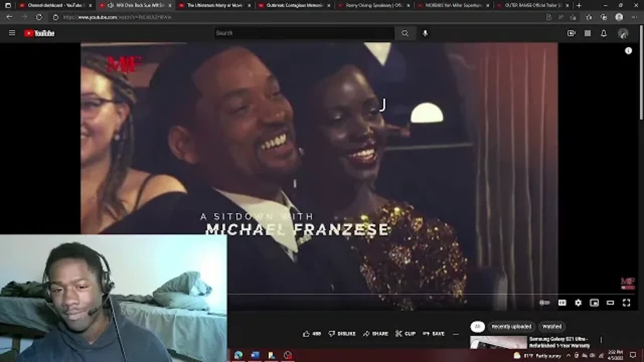Open more actions ellipsis beside Save

456,333
